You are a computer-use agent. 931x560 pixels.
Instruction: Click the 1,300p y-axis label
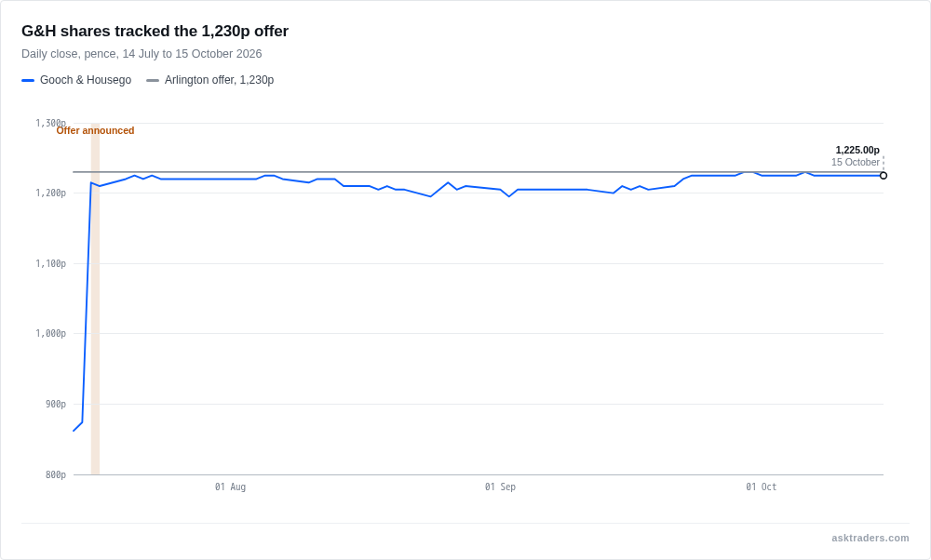point(50,123)
